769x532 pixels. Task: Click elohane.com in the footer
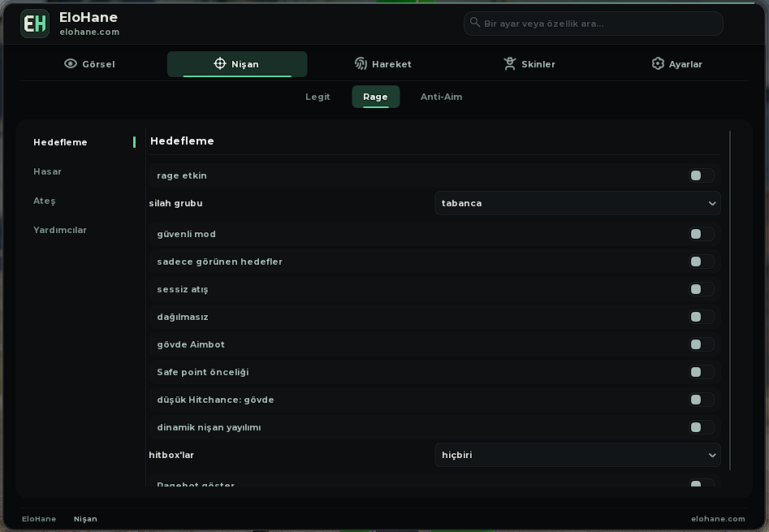pyautogui.click(x=718, y=519)
